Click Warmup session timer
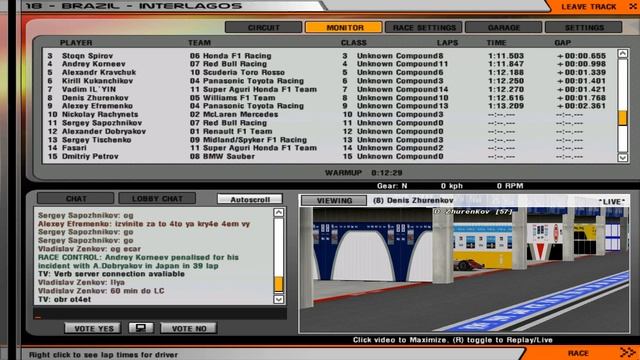The width and height of the screenshot is (640, 360). [364, 173]
